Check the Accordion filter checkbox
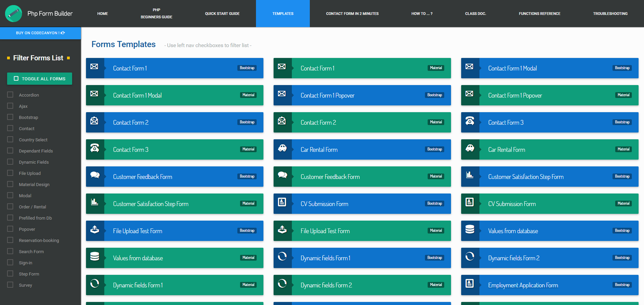This screenshot has height=305, width=644. (10, 95)
